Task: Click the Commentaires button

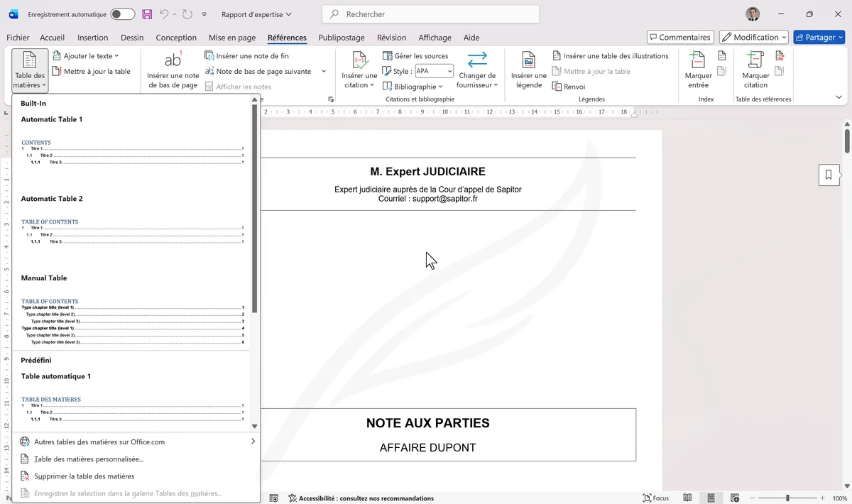Action: pyautogui.click(x=679, y=37)
